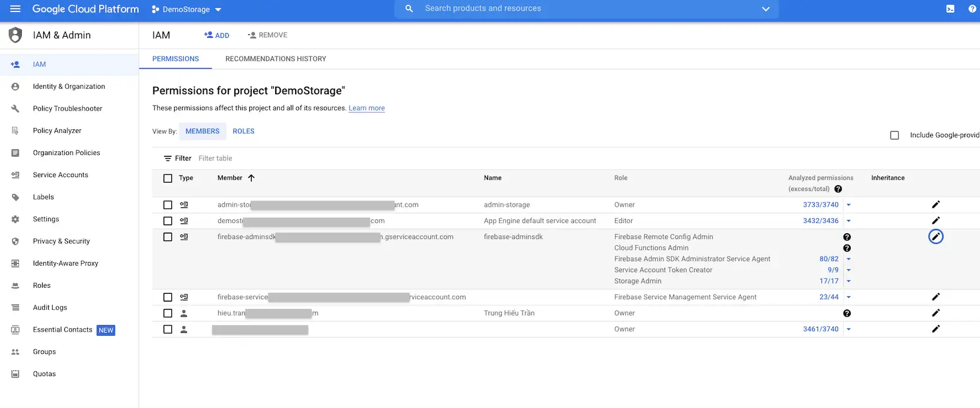Activate the Cloud Shell icon

click(x=950, y=9)
